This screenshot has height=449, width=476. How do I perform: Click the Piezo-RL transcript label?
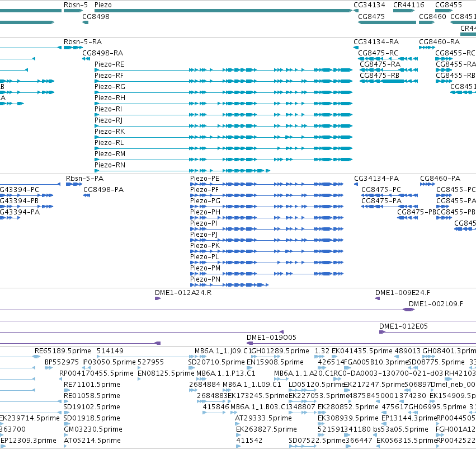(109, 143)
